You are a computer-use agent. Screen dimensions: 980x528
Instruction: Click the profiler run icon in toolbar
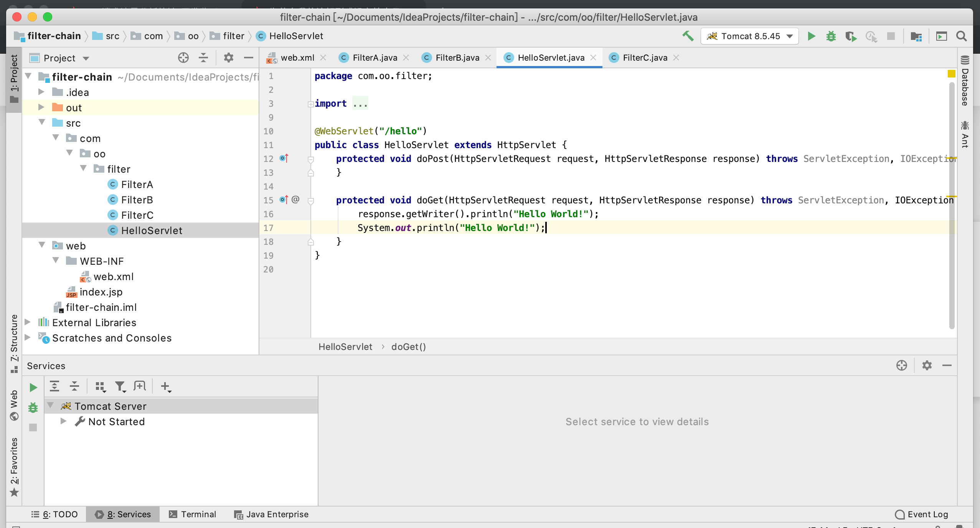(x=871, y=36)
